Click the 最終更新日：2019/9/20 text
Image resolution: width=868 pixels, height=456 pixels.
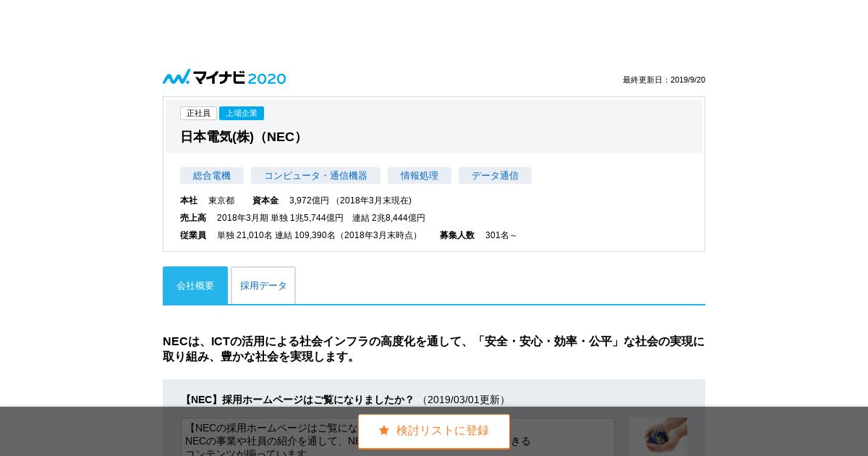pyautogui.click(x=664, y=80)
